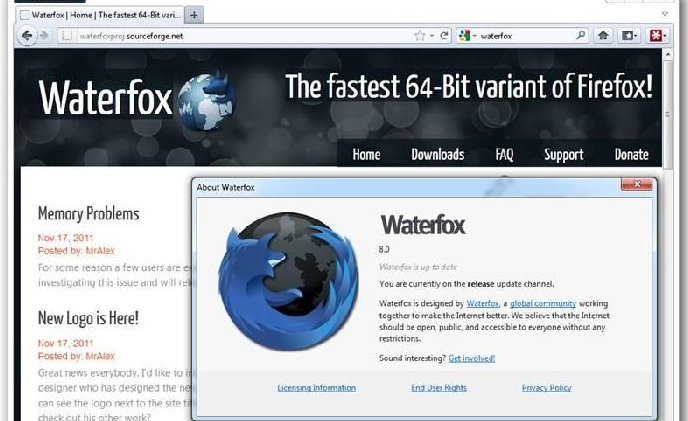
Task: Click the page vertical scrollbar thumb
Action: point(668,115)
